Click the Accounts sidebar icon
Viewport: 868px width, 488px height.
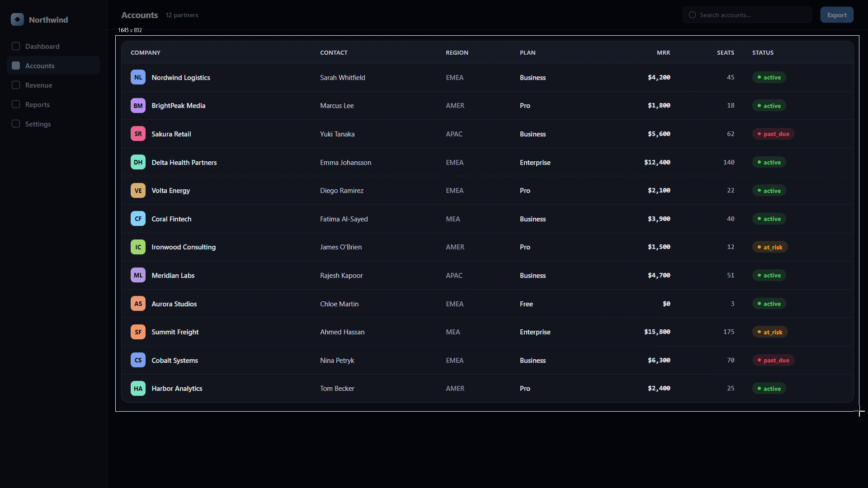point(16,66)
